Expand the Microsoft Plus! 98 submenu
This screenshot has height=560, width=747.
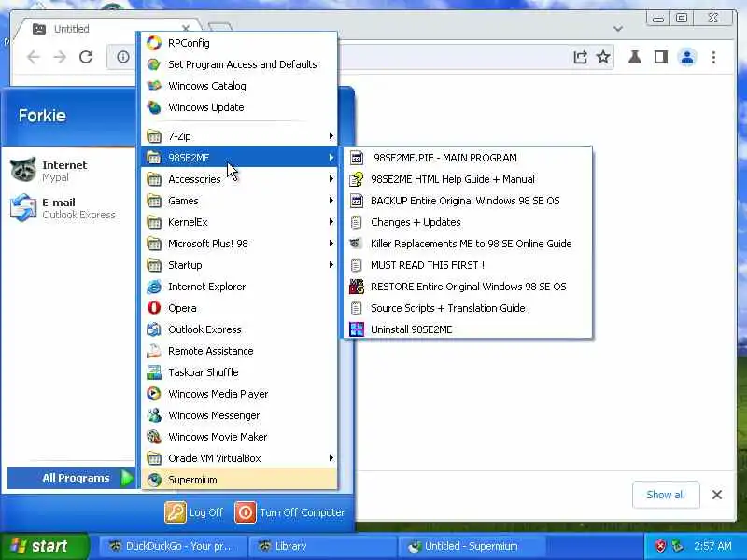[239, 244]
